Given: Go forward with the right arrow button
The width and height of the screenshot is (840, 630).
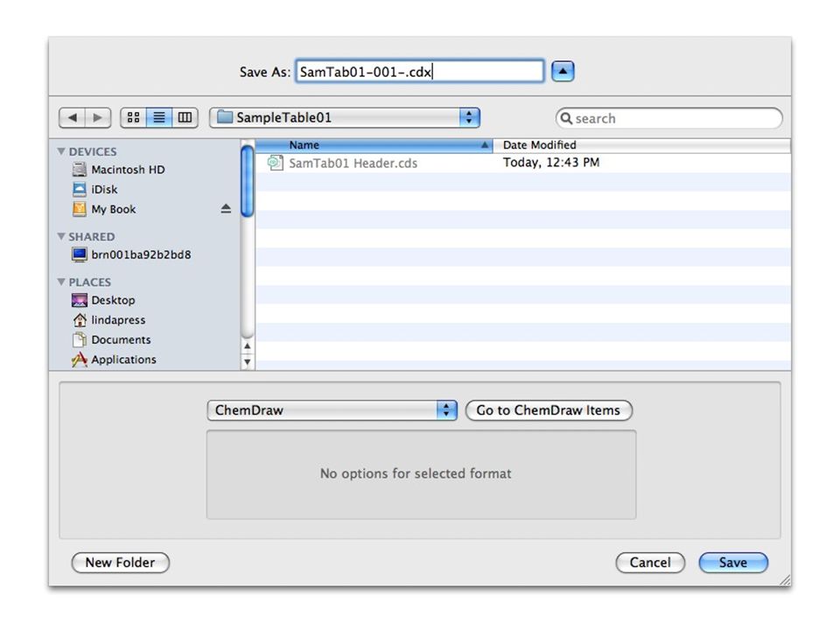Looking at the screenshot, I should (x=98, y=117).
